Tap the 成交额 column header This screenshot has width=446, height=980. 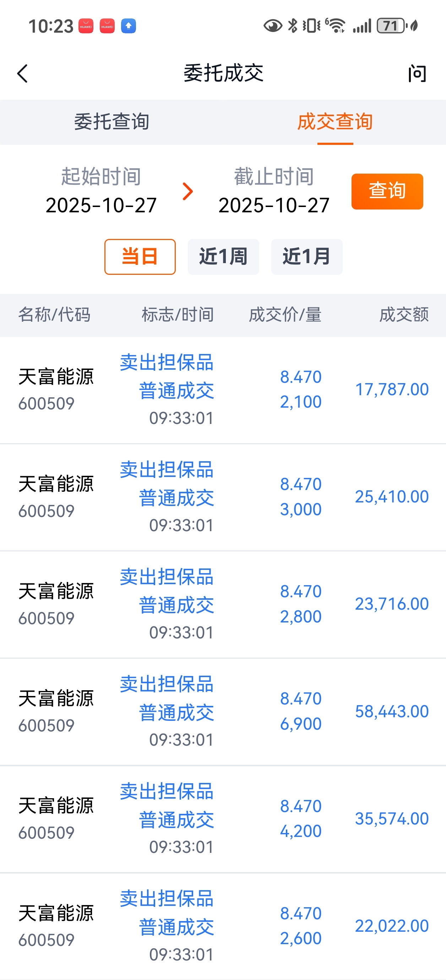tap(404, 315)
